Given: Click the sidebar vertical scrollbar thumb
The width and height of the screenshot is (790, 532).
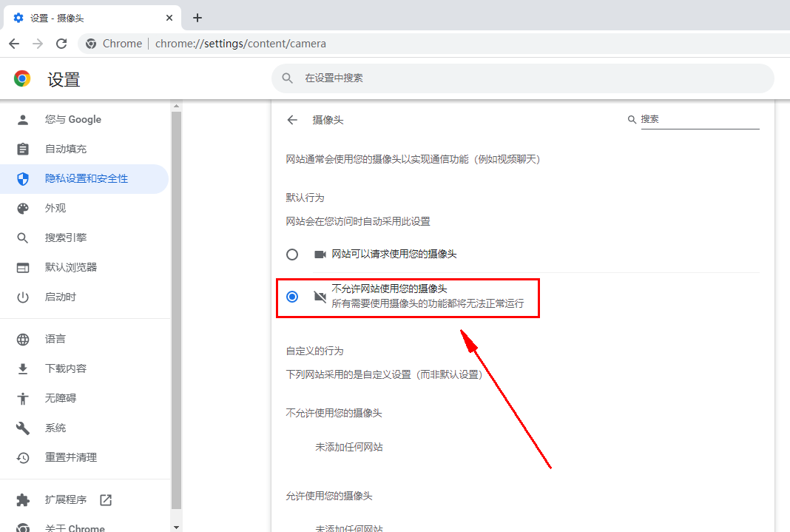Looking at the screenshot, I should point(176,310).
